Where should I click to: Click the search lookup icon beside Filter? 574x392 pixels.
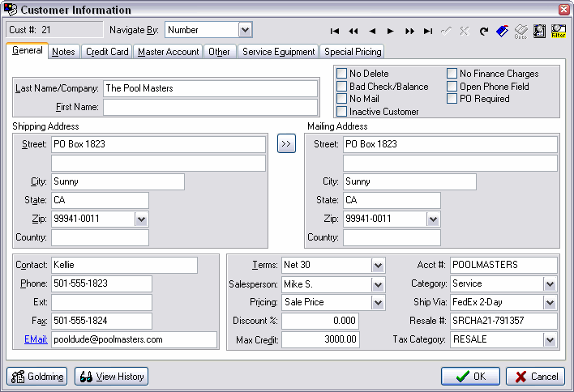coord(539,31)
